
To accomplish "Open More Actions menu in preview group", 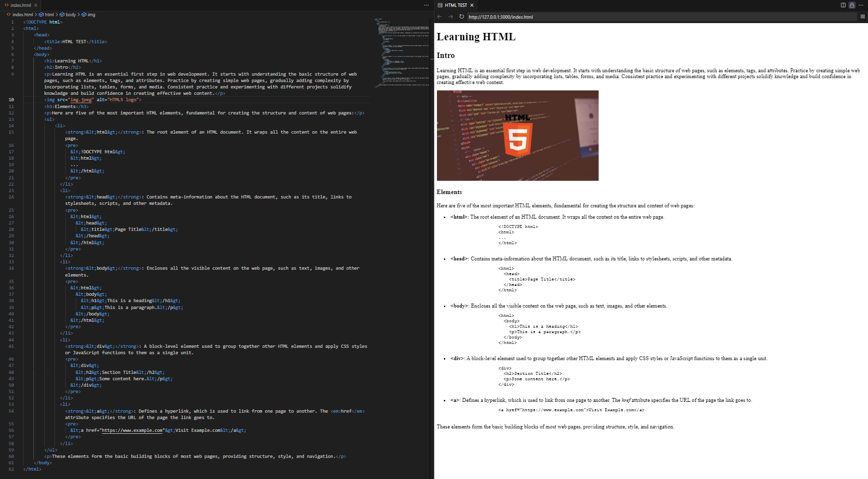I will [x=861, y=5].
